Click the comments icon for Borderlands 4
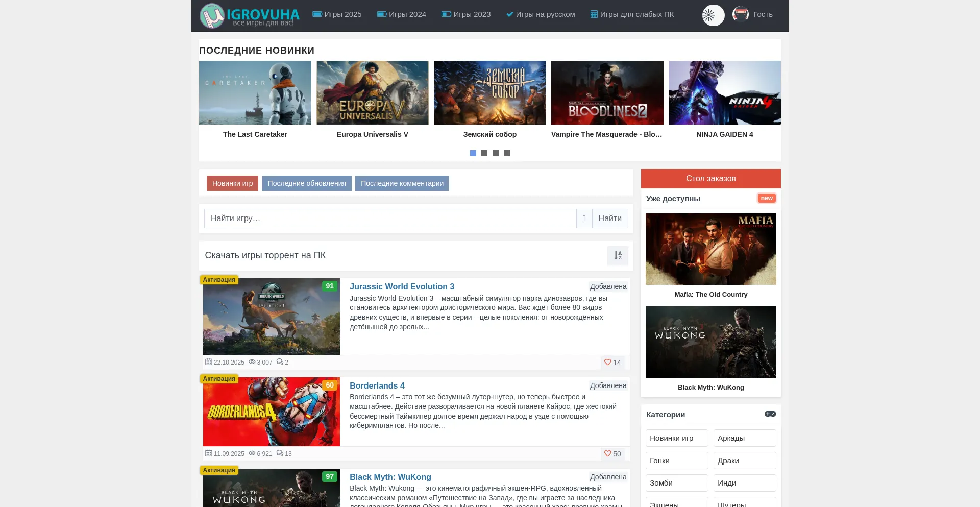The height and width of the screenshot is (507, 980). point(280,453)
